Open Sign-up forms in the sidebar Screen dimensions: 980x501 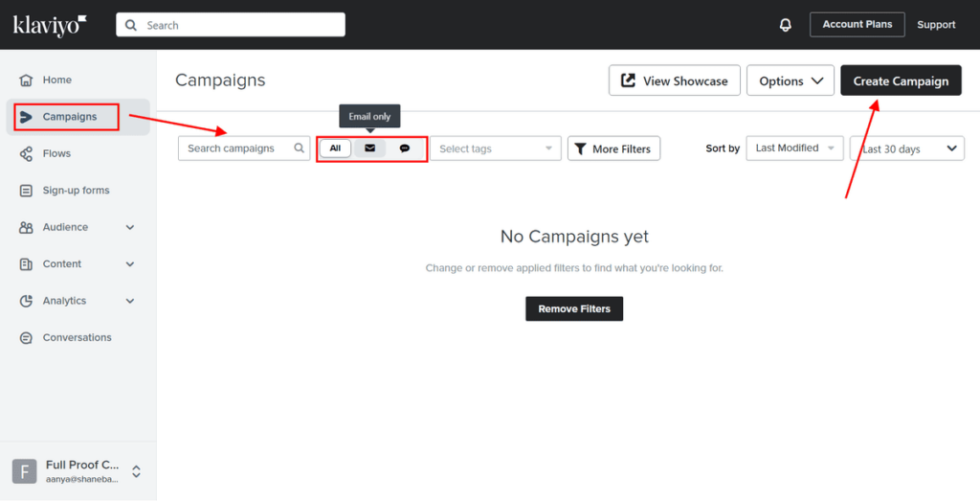coord(78,191)
